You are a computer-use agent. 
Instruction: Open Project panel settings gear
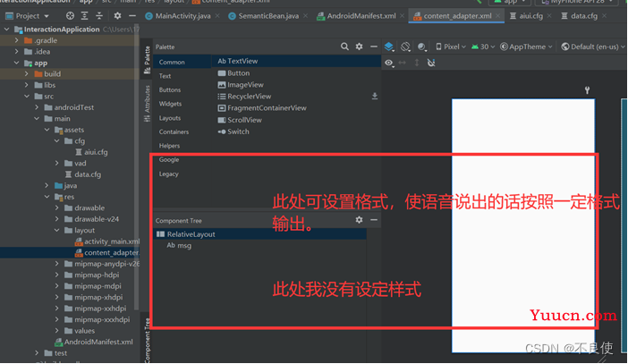tap(117, 15)
